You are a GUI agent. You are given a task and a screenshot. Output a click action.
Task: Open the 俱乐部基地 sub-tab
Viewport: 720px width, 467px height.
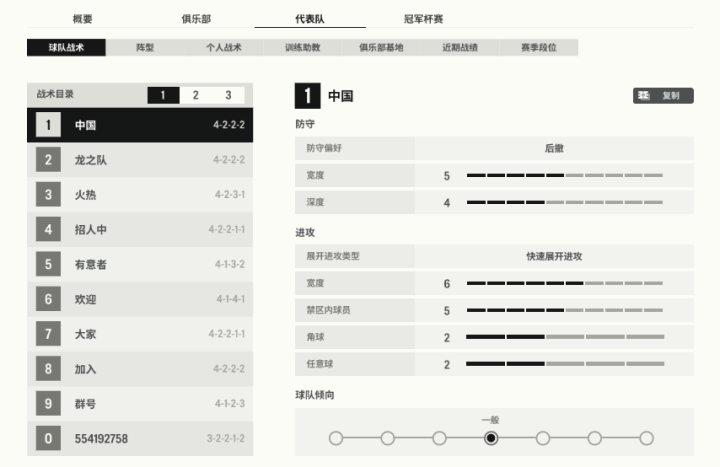tap(381, 47)
